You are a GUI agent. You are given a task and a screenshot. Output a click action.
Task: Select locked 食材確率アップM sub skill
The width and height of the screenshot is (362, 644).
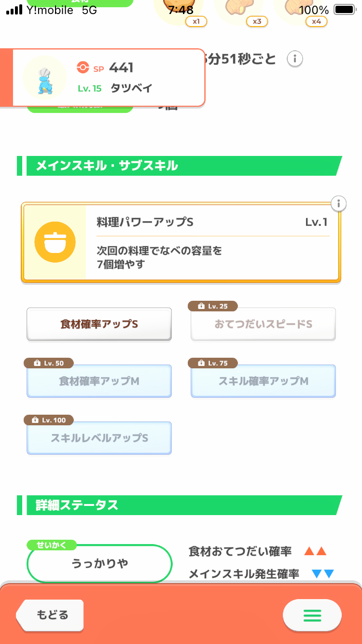click(x=99, y=381)
